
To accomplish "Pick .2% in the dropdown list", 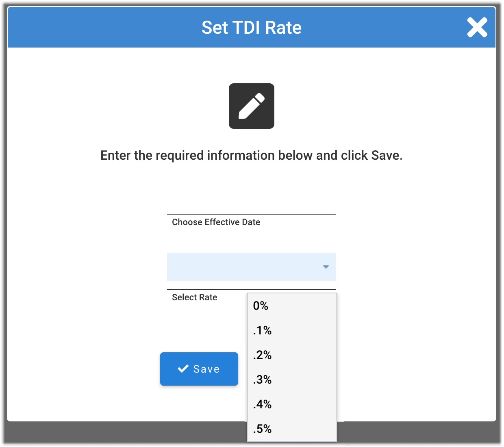I will tap(262, 355).
